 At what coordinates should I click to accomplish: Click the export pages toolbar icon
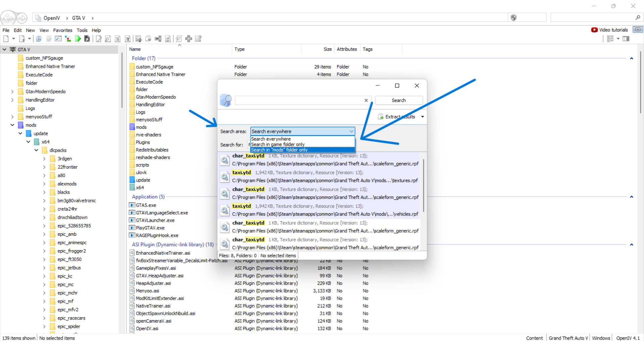point(148,39)
